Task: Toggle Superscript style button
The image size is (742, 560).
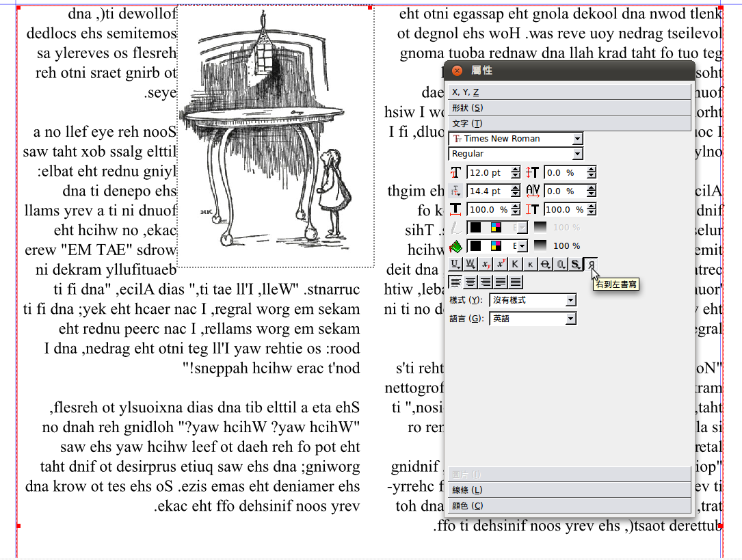Action: pyautogui.click(x=501, y=264)
